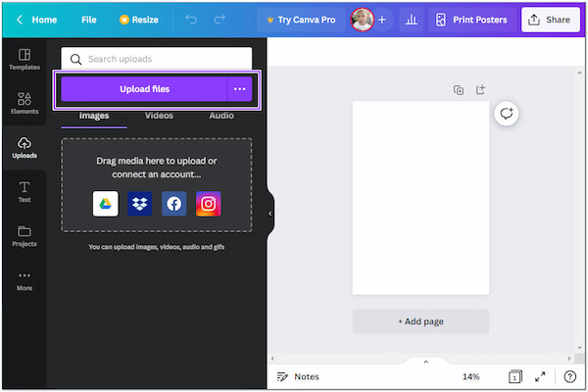The height and width of the screenshot is (392, 588).
Task: Click the vertical scrollbar down arrow
Action: 580,348
